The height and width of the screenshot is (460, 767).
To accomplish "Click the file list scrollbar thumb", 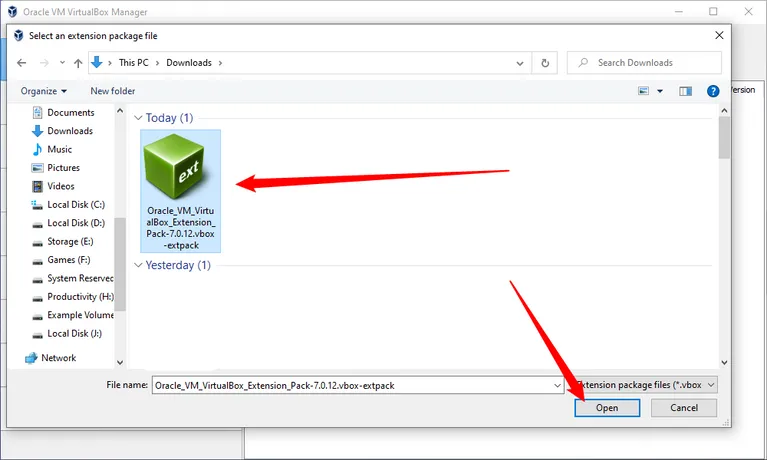I will point(724,138).
